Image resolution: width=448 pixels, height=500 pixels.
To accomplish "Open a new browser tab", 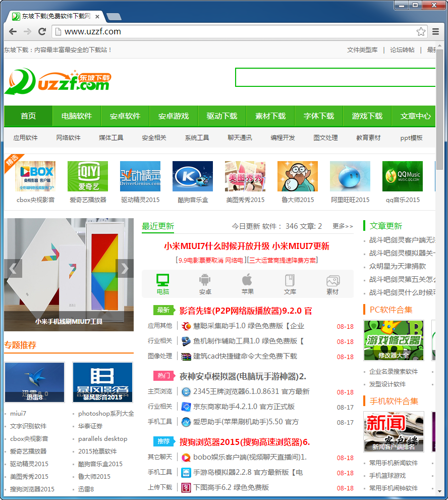I will tap(114, 17).
